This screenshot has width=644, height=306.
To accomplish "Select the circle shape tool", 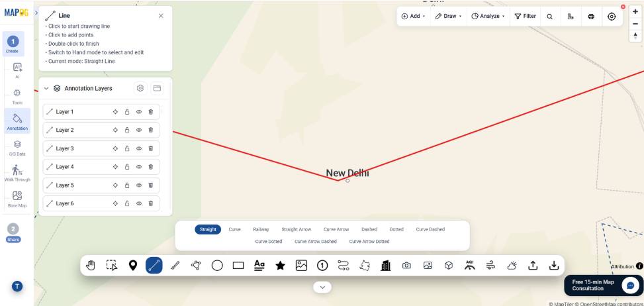I will (217, 266).
